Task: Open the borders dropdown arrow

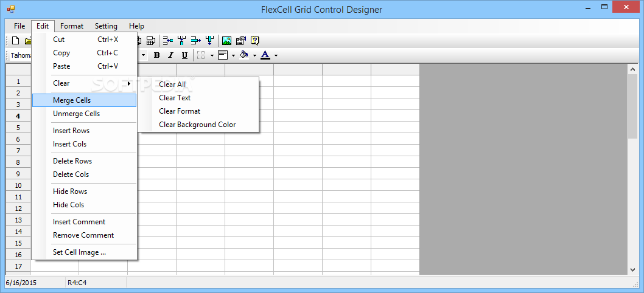Action: click(x=212, y=55)
